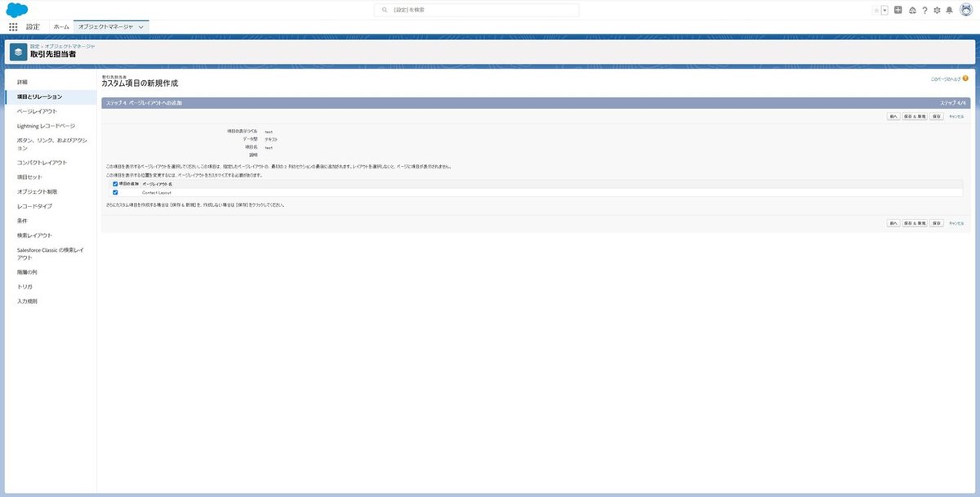The height and width of the screenshot is (497, 980).
Task: Click the top 前へ button
Action: tap(893, 116)
